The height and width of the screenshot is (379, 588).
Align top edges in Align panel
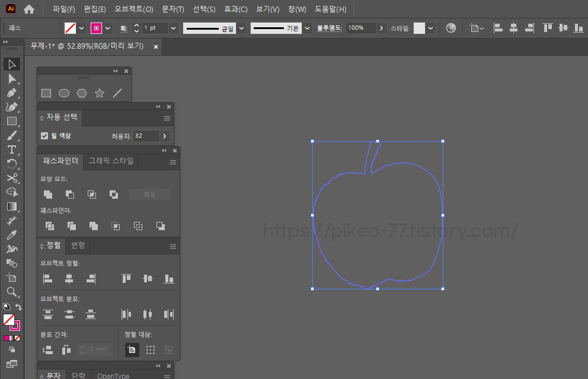126,278
